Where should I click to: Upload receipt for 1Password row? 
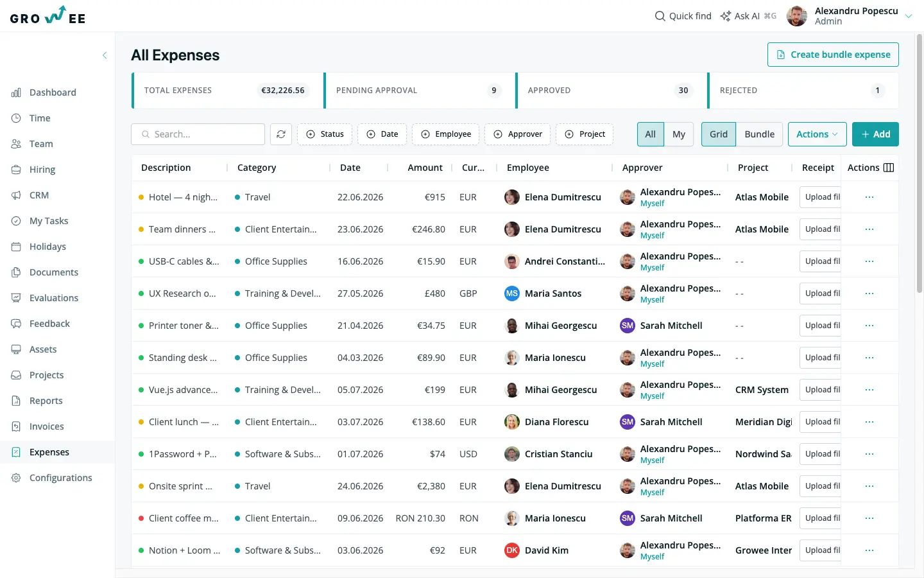click(x=821, y=454)
